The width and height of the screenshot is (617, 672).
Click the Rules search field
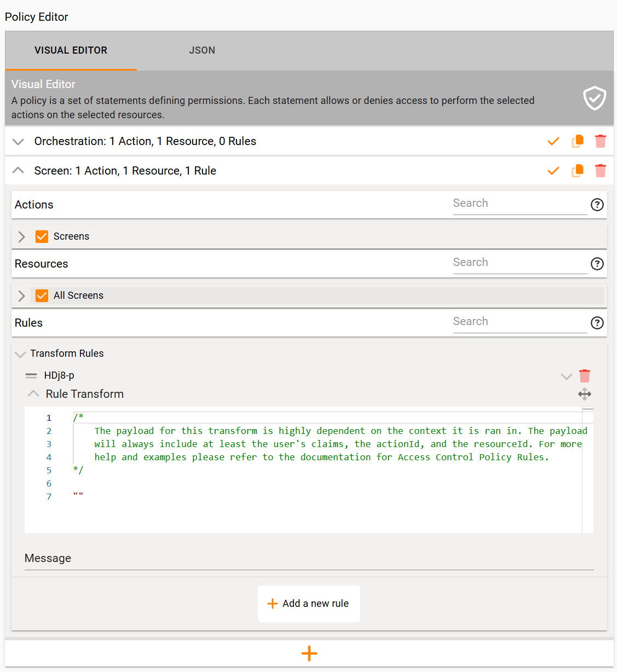tap(520, 322)
